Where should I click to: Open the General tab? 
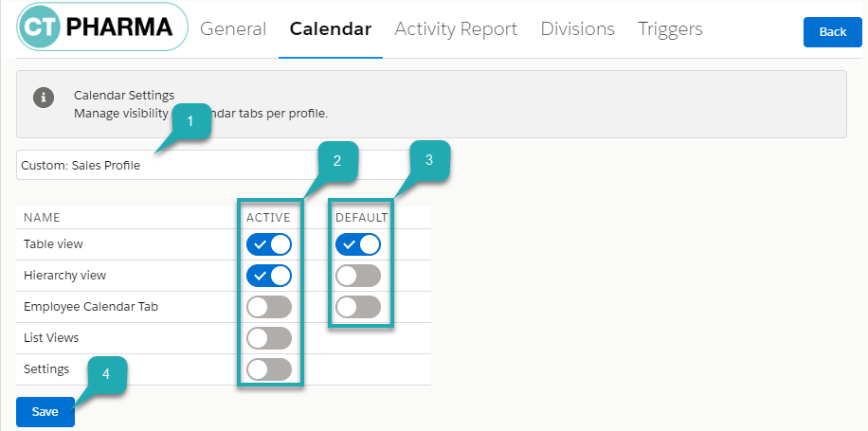[233, 29]
